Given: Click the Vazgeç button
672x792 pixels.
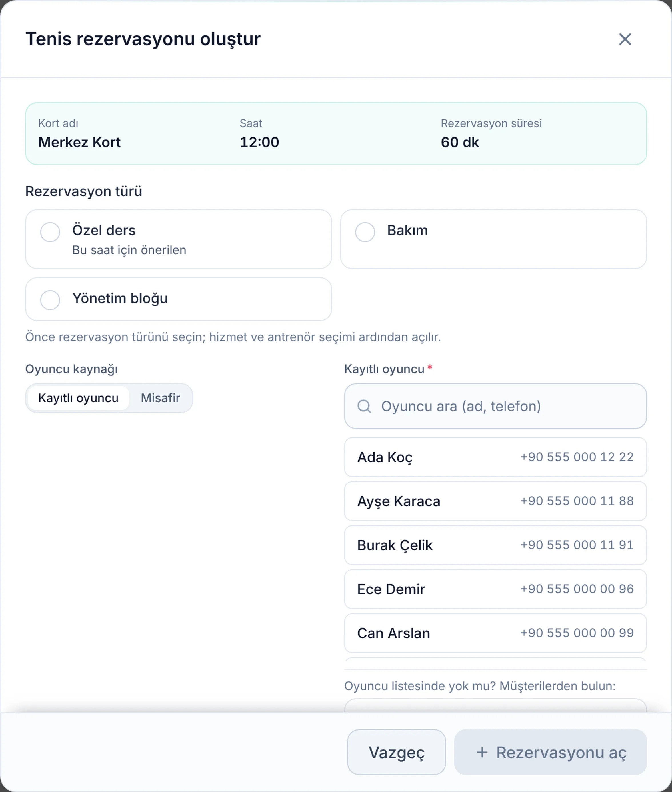Looking at the screenshot, I should pos(396,752).
